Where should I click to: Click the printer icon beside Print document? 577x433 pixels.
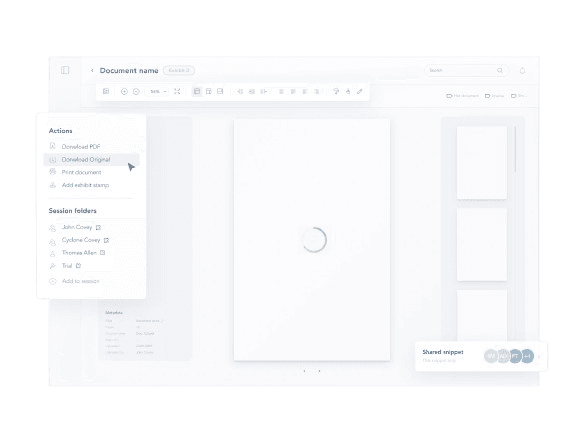(53, 172)
